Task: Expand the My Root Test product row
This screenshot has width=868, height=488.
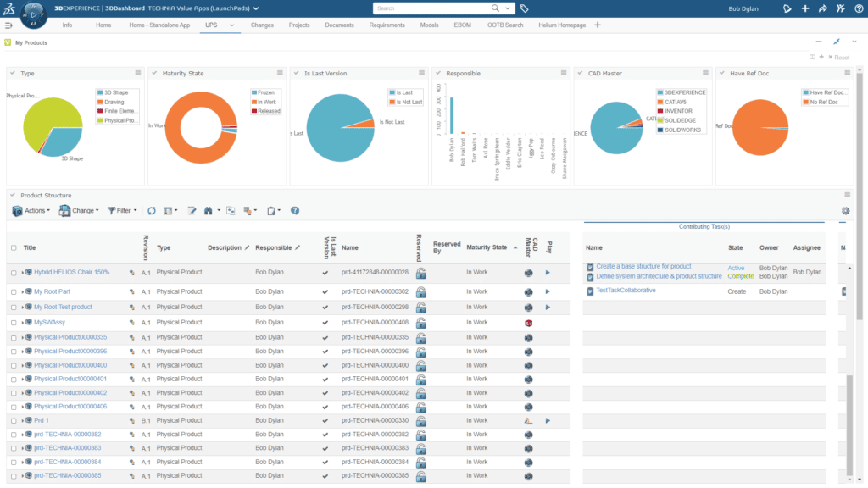Action: [x=23, y=307]
